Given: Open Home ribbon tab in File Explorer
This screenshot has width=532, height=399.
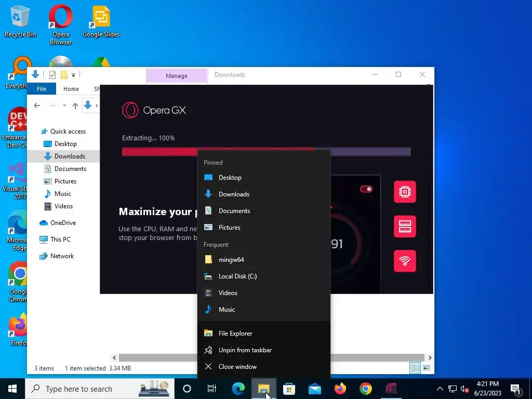Looking at the screenshot, I should (x=71, y=88).
